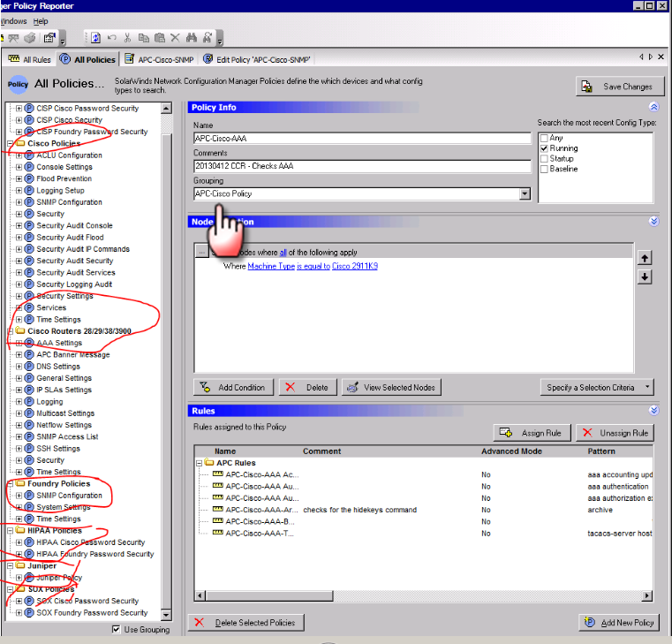Click the Cisco 2911K9 value link

[x=355, y=266]
